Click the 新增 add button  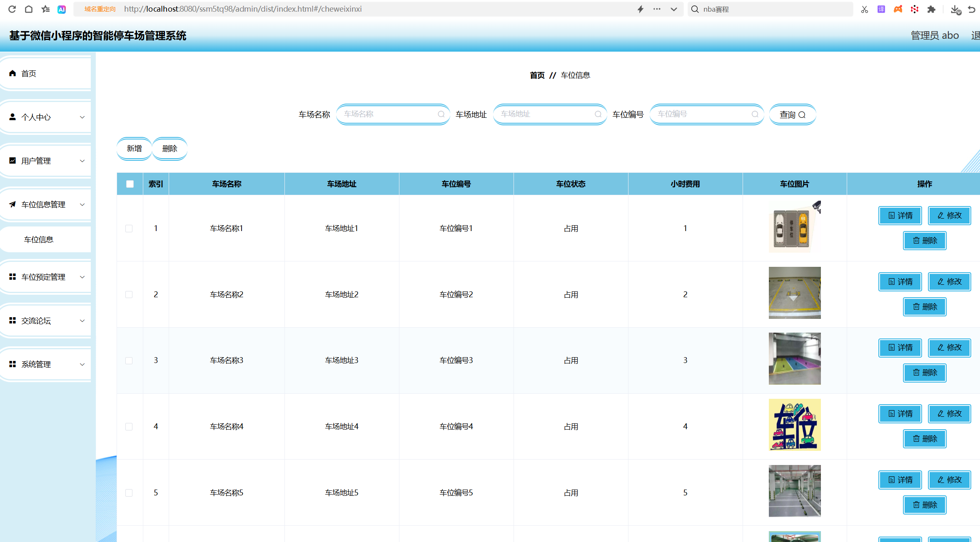pyautogui.click(x=134, y=149)
